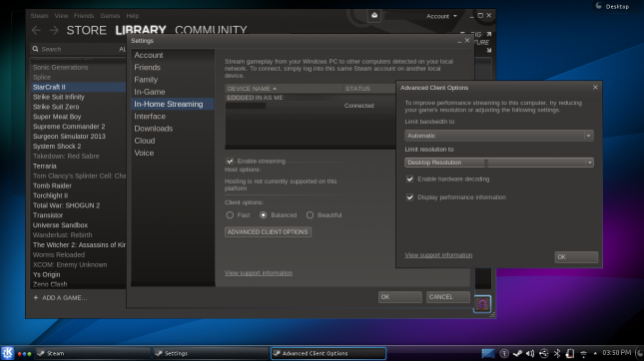This screenshot has height=361, width=644.
Task: Toggle Enable hardware decoding checkbox
Action: coord(410,179)
